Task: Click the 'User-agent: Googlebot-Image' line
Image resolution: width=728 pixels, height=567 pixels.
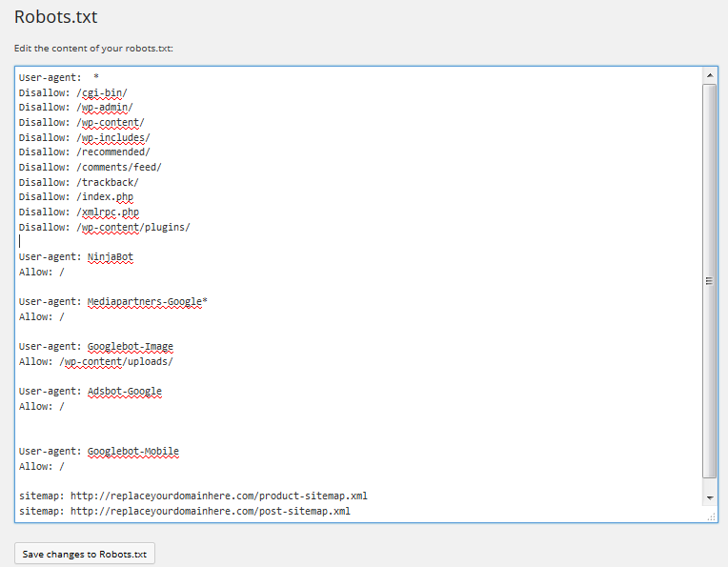Action: coord(96,347)
